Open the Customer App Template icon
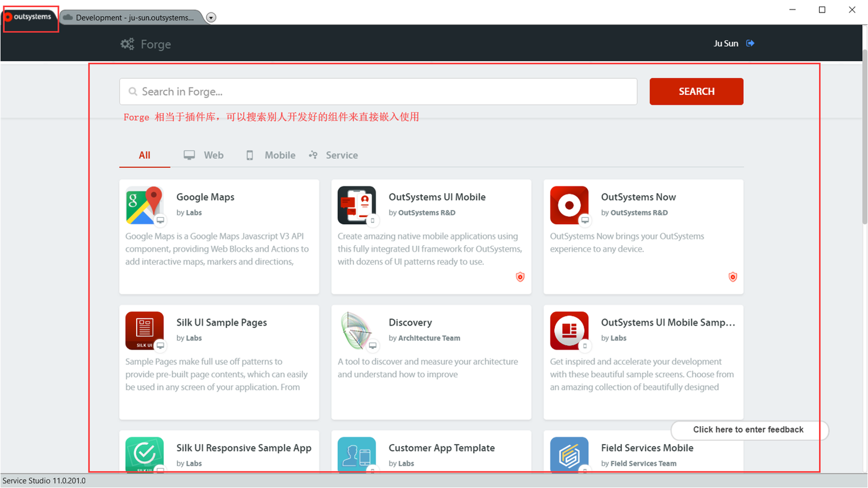868x488 pixels. click(357, 454)
